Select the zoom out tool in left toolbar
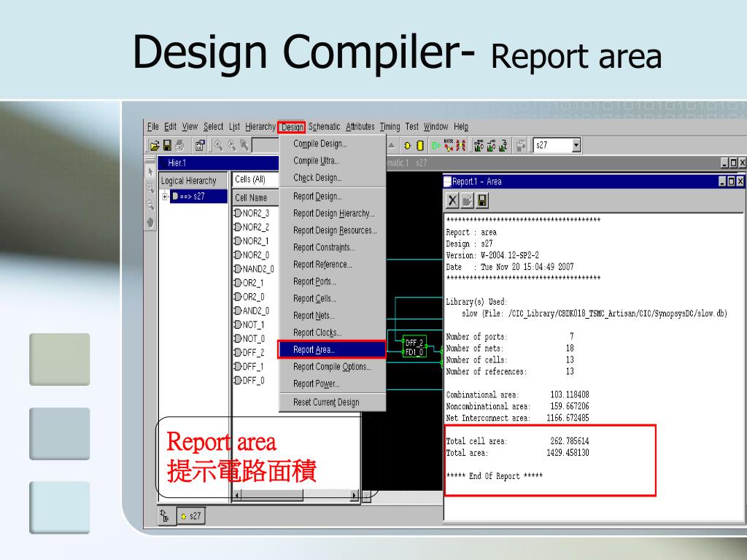The width and height of the screenshot is (747, 560). coord(150,205)
